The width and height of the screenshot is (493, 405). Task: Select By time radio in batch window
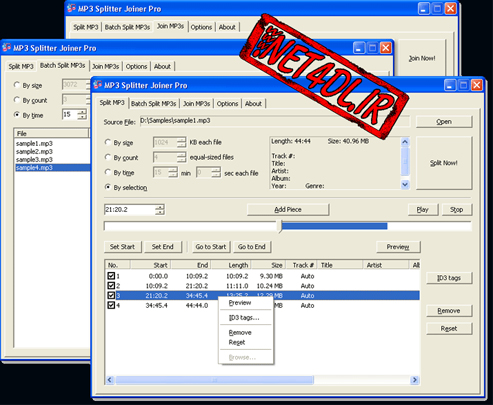pyautogui.click(x=17, y=115)
